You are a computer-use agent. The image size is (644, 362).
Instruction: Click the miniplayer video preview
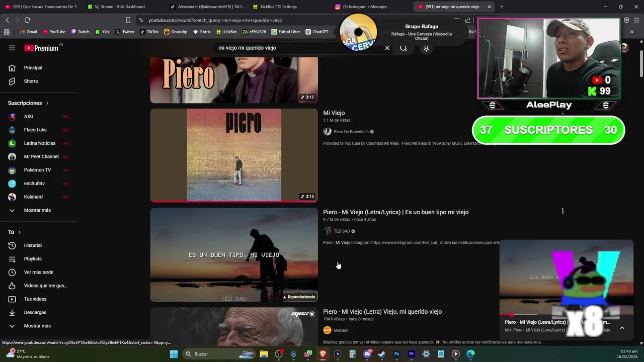pyautogui.click(x=566, y=277)
